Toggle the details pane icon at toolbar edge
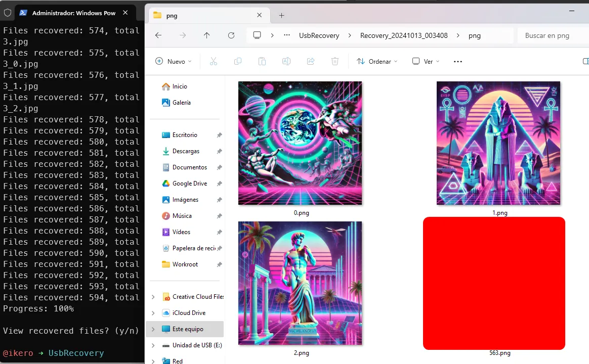589x364 pixels. (x=585, y=61)
